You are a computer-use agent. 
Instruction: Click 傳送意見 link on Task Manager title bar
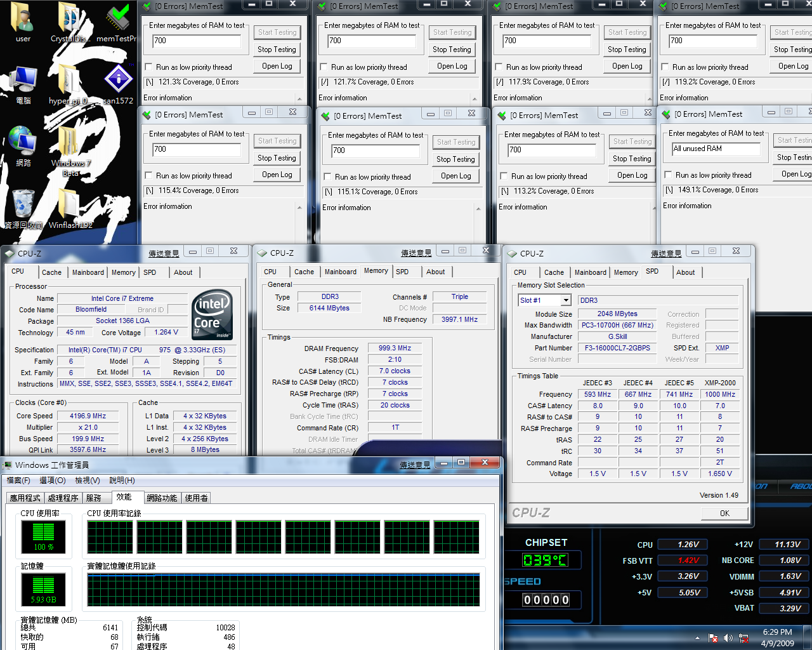click(415, 465)
